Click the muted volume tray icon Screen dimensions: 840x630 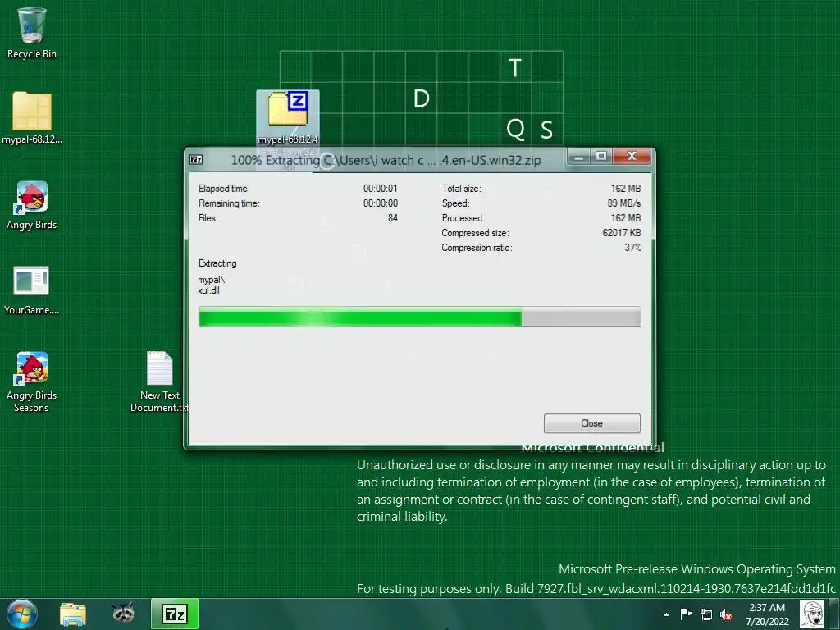click(726, 615)
